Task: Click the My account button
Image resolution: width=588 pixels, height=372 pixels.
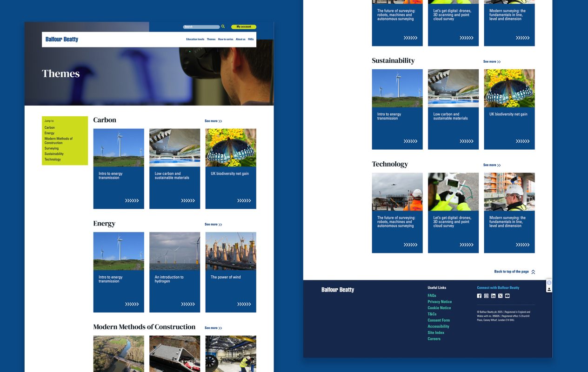Action: tap(244, 27)
